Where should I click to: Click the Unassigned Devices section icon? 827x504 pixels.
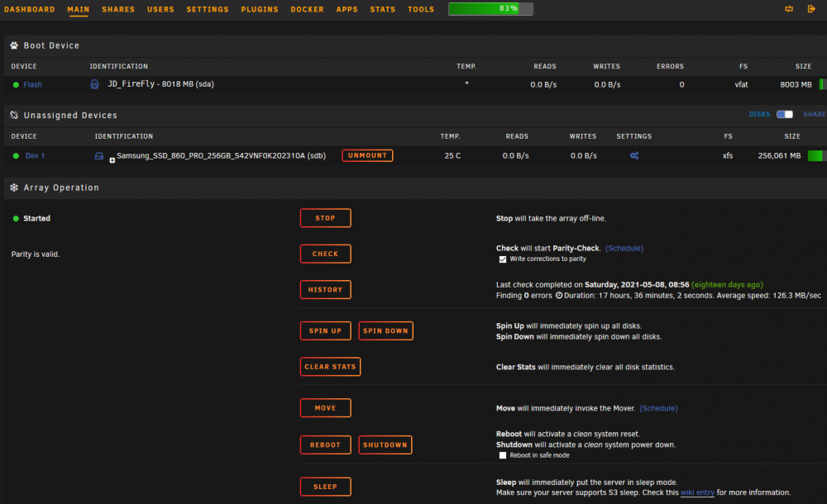coord(14,115)
